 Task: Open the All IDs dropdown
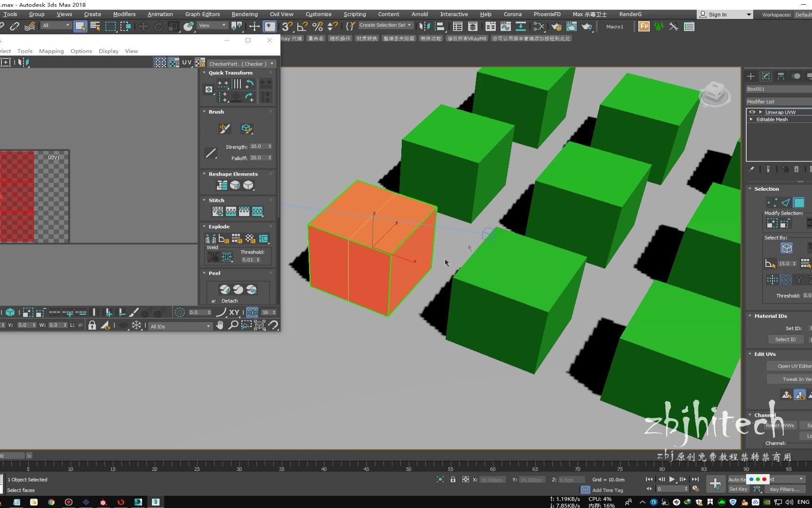tap(208, 326)
